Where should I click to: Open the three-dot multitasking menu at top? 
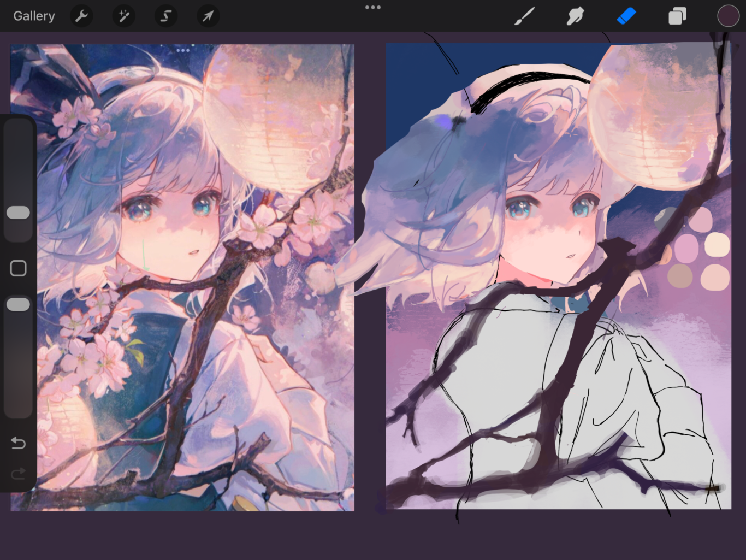[373, 8]
